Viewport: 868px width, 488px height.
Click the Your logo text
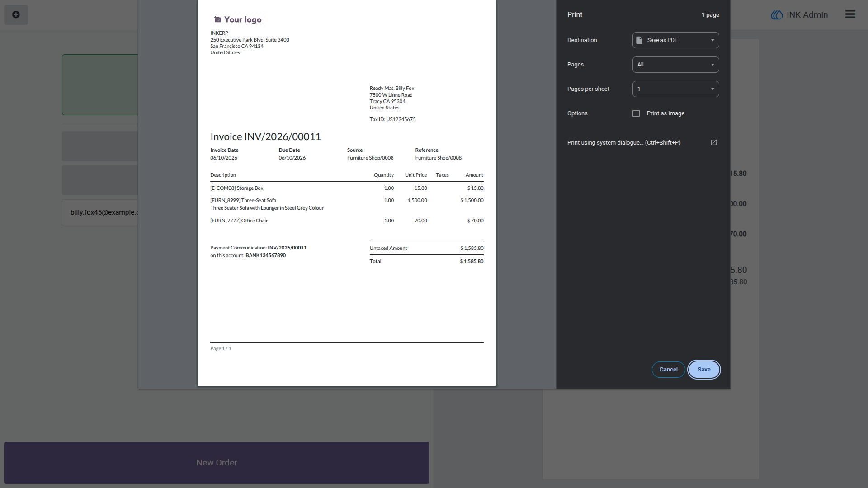243,19
